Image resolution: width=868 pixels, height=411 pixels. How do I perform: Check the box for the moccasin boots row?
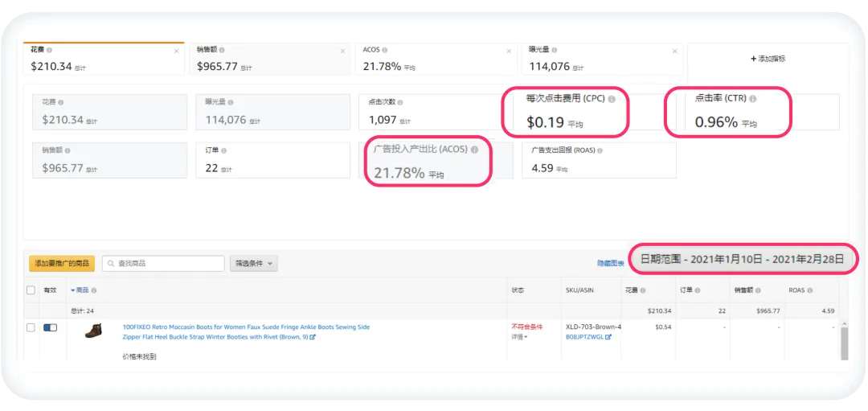31,327
